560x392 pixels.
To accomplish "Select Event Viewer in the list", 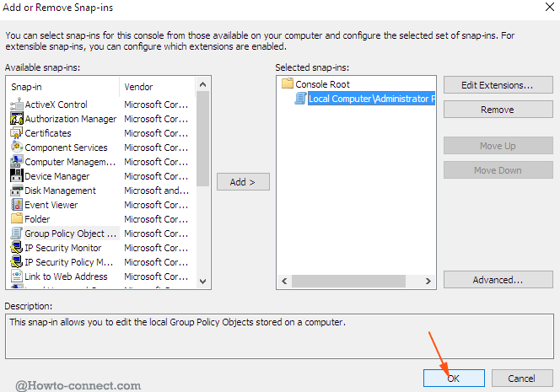I will [x=51, y=205].
